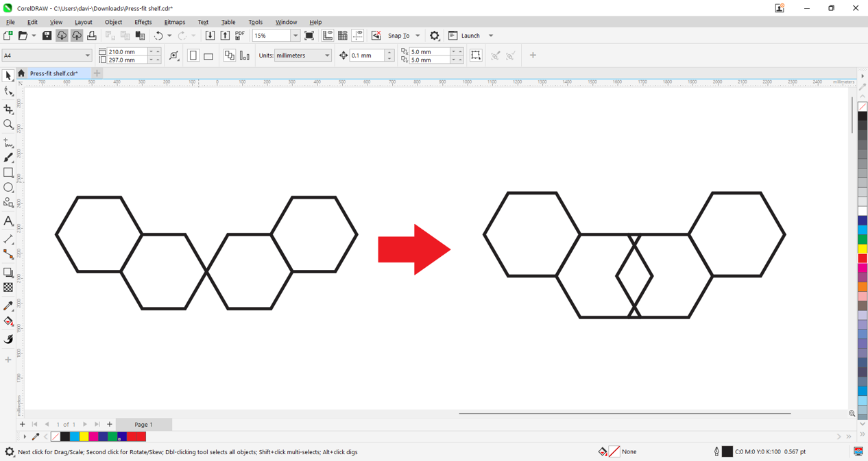This screenshot has height=461, width=868.
Task: Expand the document palette flyout arrow
Action: point(25,436)
